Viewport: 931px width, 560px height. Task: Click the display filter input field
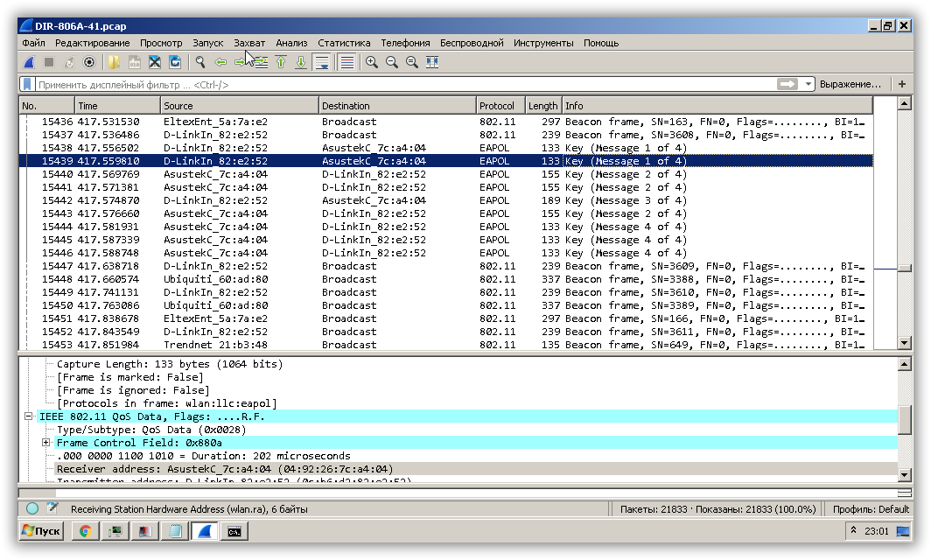pos(394,84)
